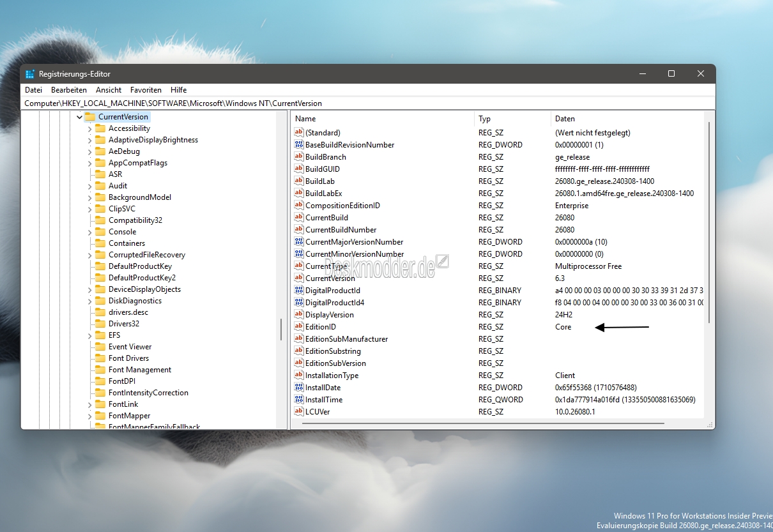Sort values by the Daten column header
This screenshot has width=773, height=532.
coord(627,119)
